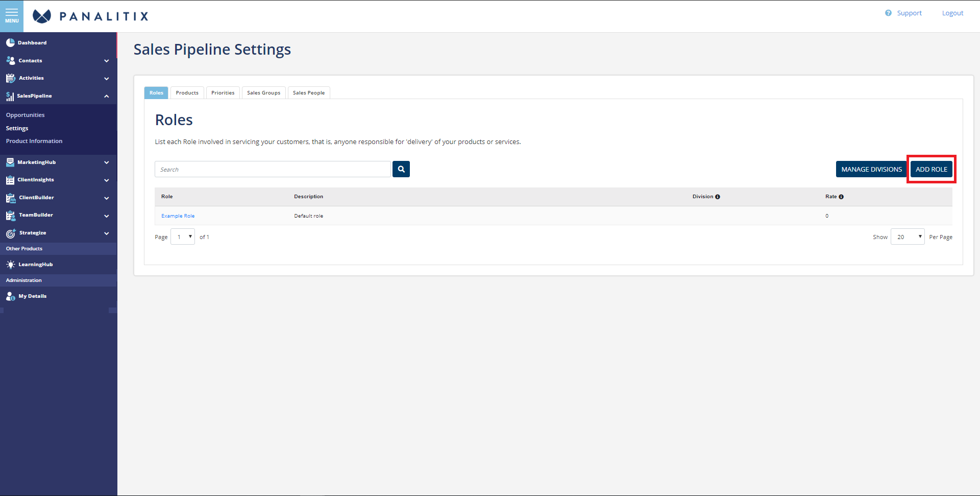Image resolution: width=980 pixels, height=496 pixels.
Task: Click the ADD ROLE button
Action: tap(932, 169)
